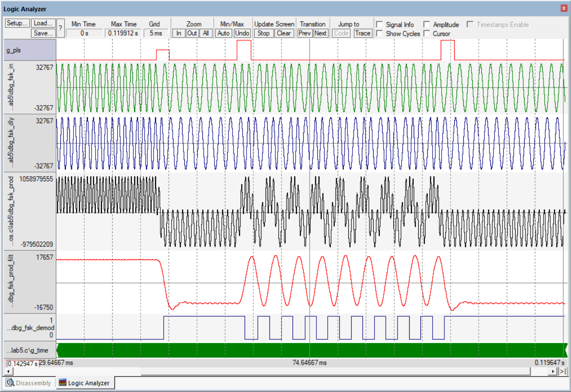Click Zoom All to show entire trace

pyautogui.click(x=206, y=33)
